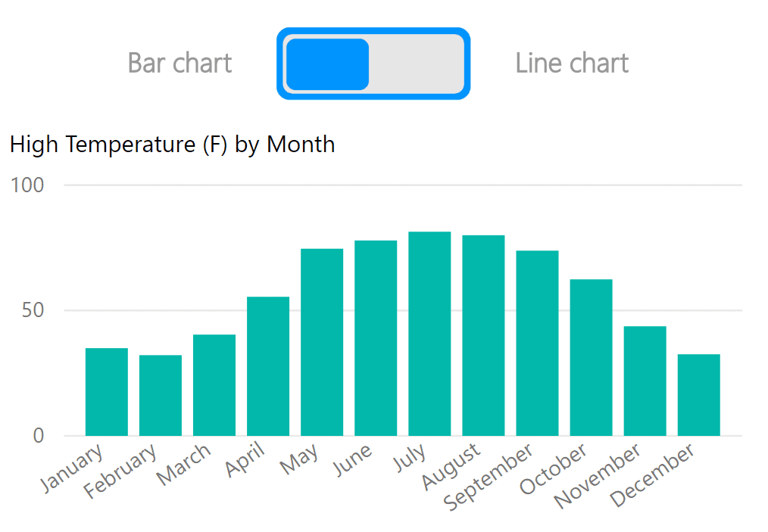Click the y-axis label 50
This screenshot has height=532, width=768.
pyautogui.click(x=33, y=310)
